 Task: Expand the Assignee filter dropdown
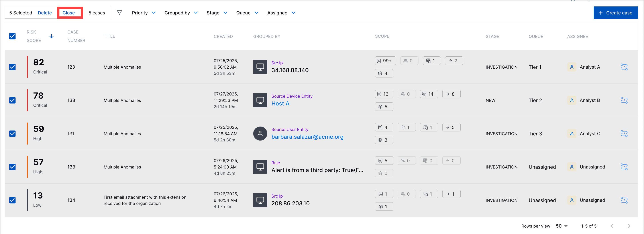click(281, 13)
